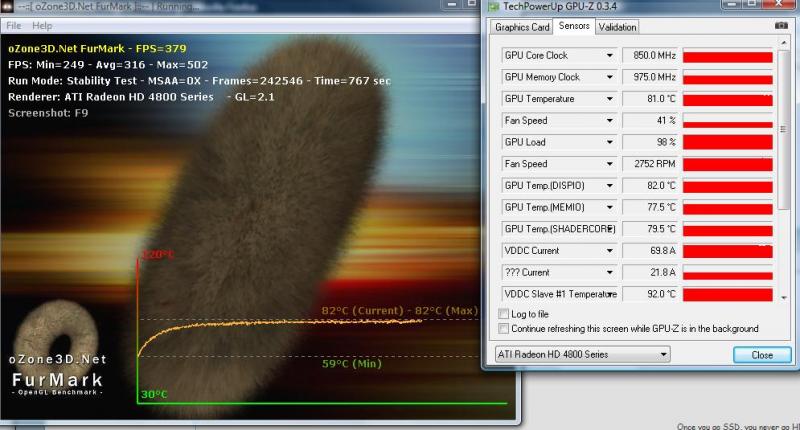Click the GPU Load red graph bar

click(728, 142)
